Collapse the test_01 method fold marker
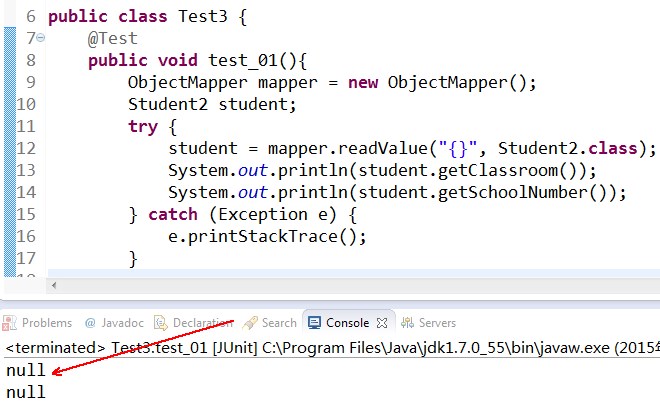This screenshot has height=410, width=660. [x=41, y=38]
